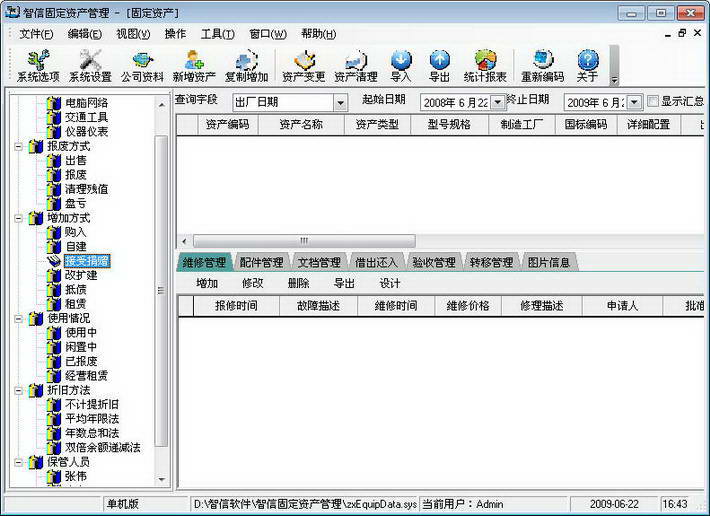Switch to the 配件管理 tab
Image resolution: width=710 pixels, height=516 pixels.
[x=261, y=262]
